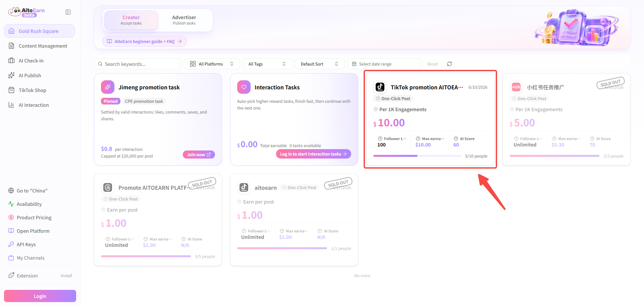The width and height of the screenshot is (644, 306).
Task: Click Log in to start interaction tasks
Action: (314, 154)
